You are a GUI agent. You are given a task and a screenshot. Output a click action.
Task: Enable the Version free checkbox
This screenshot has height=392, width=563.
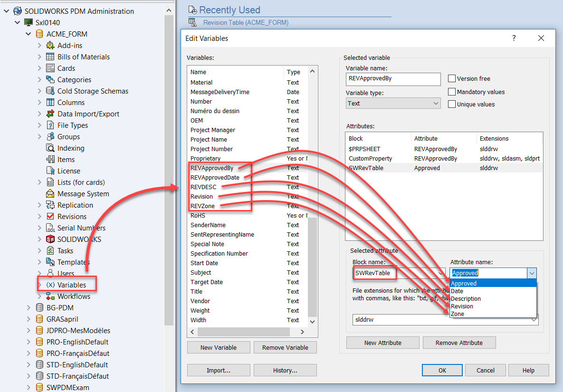[452, 78]
